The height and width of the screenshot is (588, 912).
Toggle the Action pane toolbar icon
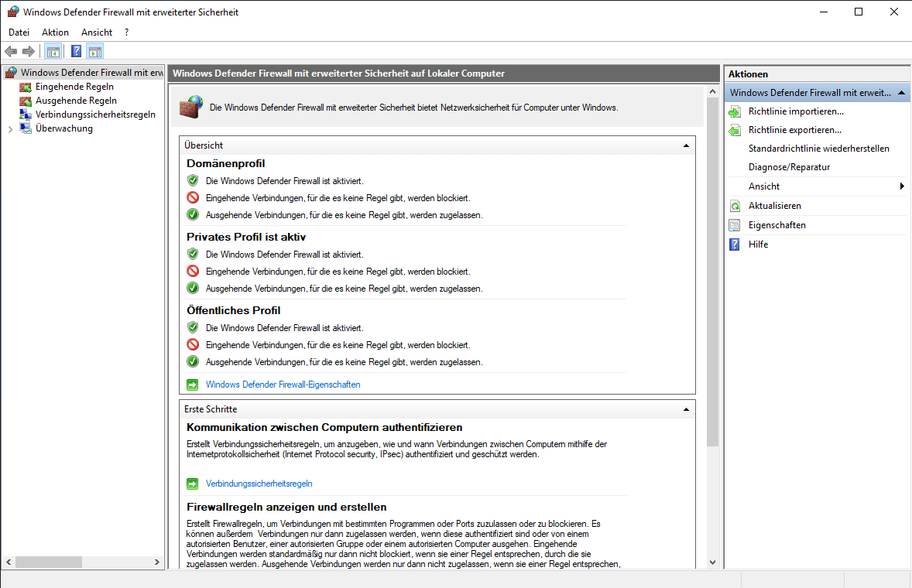tap(95, 52)
